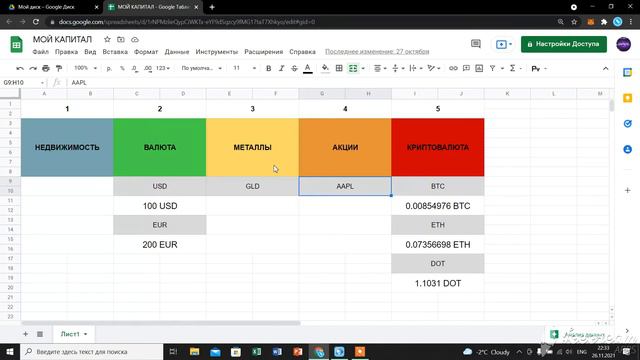
Task: Undo the last action in toolbar
Action: [x=20, y=69]
